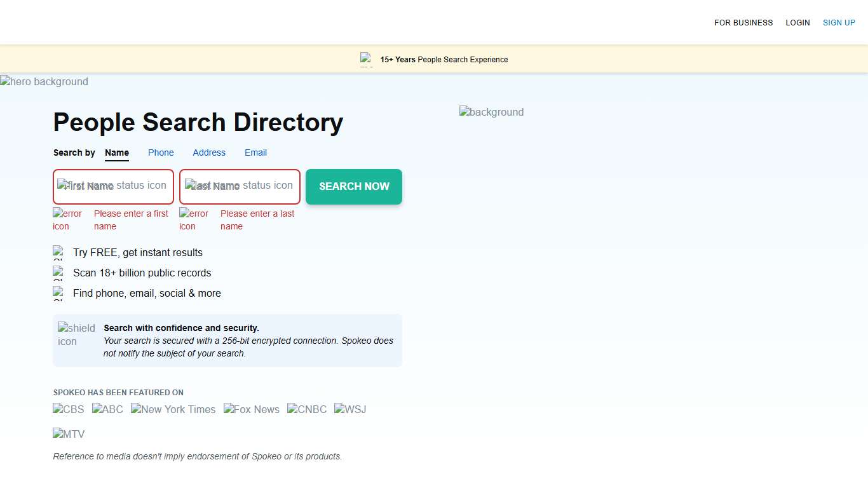Click the Fox News logo
Image resolution: width=868 pixels, height=488 pixels.
coord(251,409)
